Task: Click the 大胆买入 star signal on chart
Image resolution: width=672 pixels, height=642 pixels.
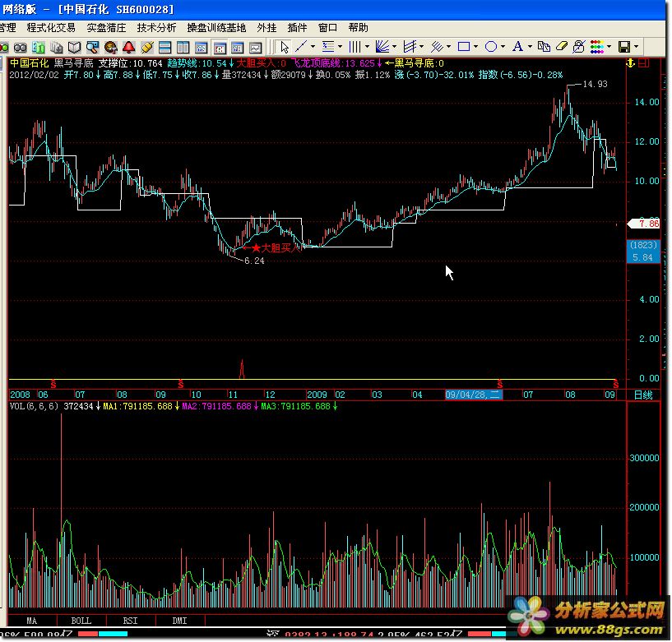Action: 271,248
